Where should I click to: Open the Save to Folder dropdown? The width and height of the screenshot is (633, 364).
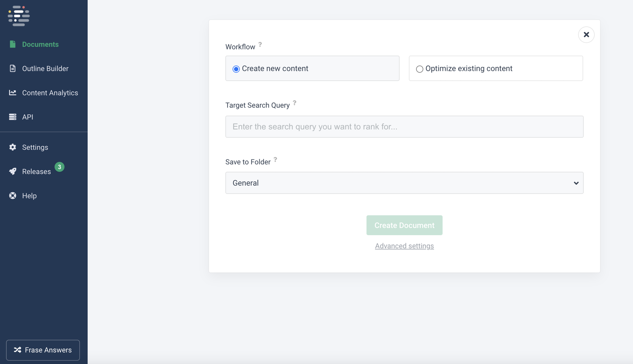[404, 183]
